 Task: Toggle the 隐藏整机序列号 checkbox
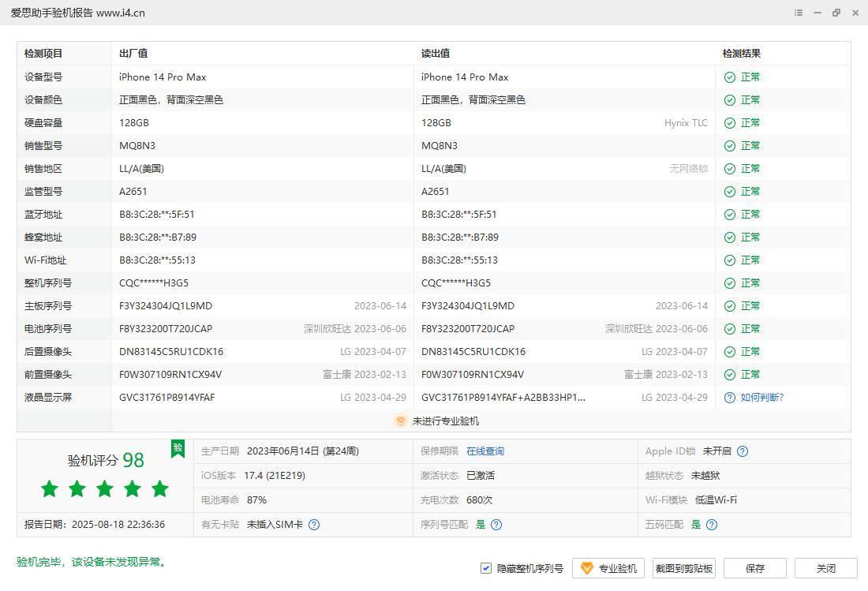pos(486,569)
